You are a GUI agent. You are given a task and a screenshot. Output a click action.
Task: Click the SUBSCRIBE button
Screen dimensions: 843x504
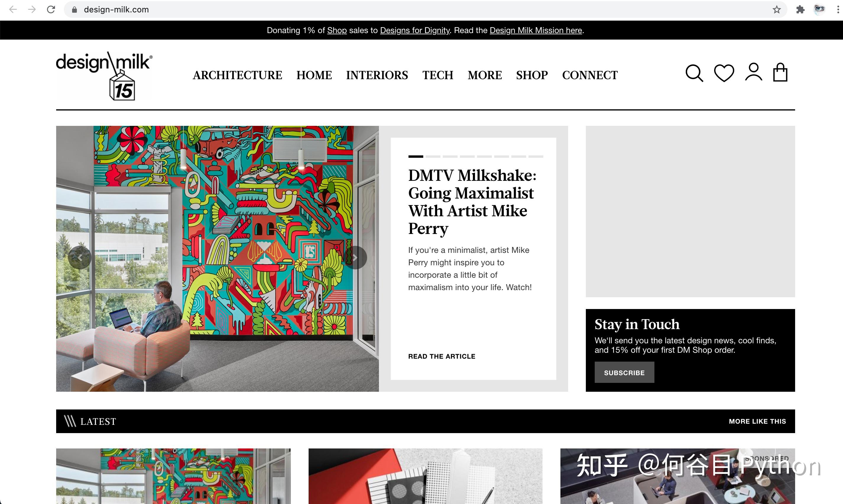pyautogui.click(x=624, y=372)
